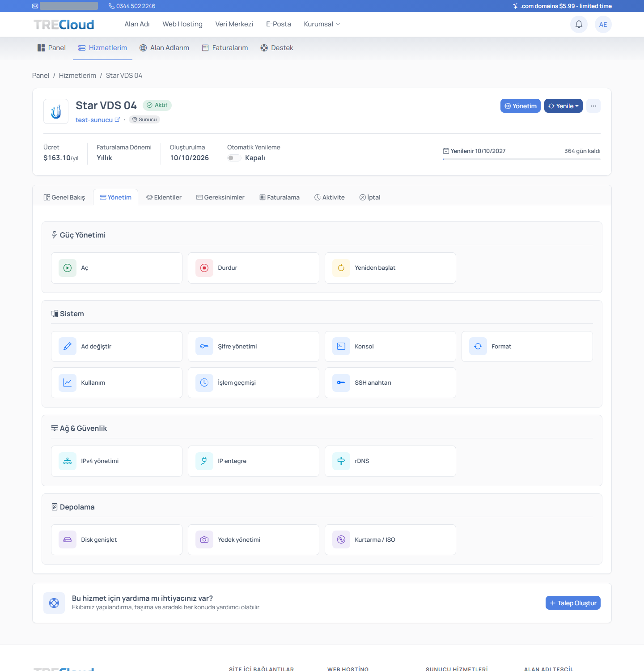Screen dimensions: 644x671
Task: Go to Hizmetlerim breadcrumb link
Action: coord(77,76)
